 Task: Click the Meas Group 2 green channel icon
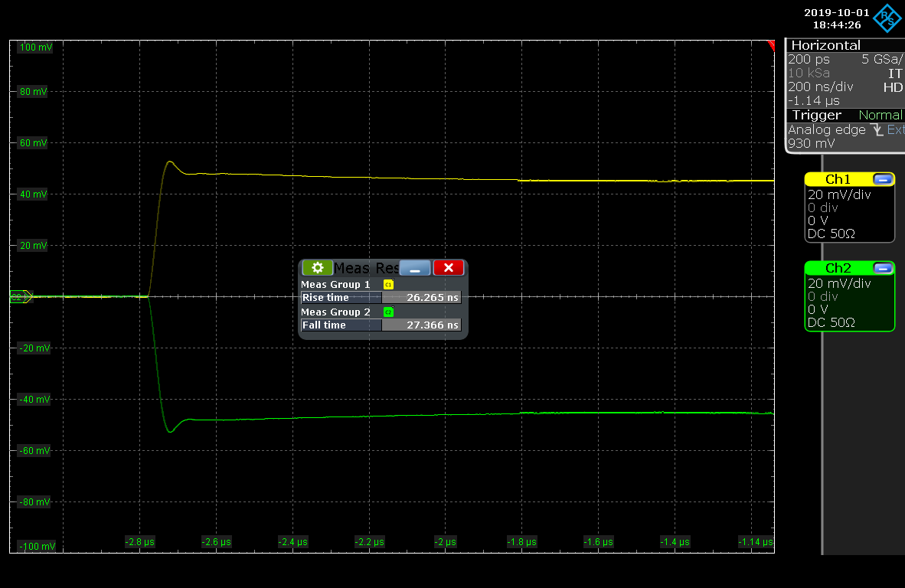[388, 312]
